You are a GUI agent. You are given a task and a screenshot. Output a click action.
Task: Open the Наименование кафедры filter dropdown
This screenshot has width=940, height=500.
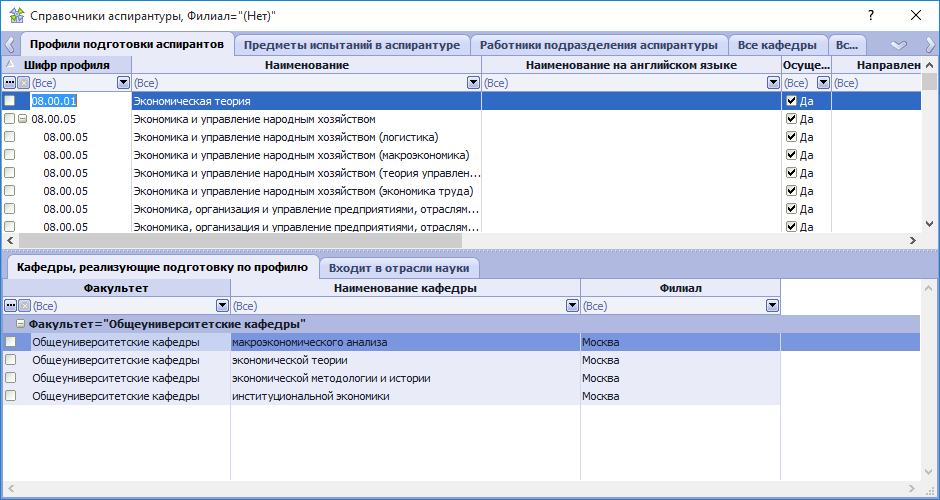[572, 306]
